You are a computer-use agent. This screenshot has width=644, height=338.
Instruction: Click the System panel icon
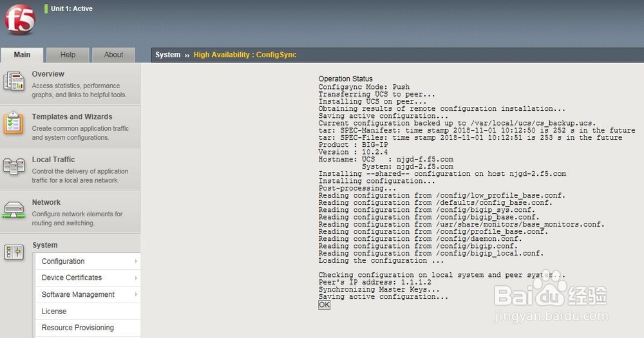(x=14, y=252)
